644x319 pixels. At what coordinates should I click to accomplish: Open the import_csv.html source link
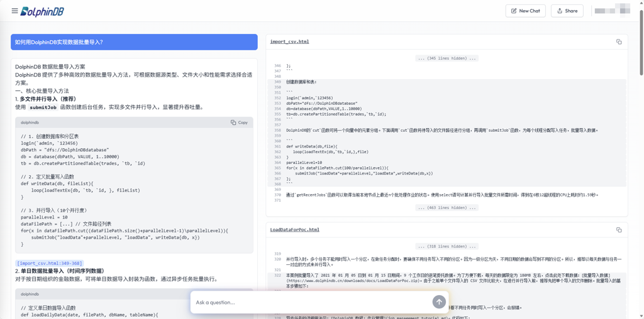click(289, 41)
